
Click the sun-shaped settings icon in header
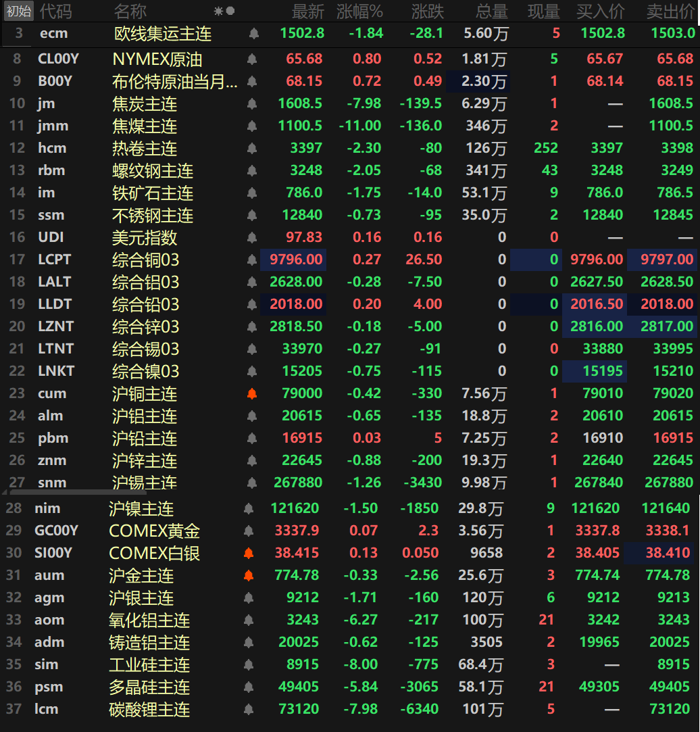(218, 11)
